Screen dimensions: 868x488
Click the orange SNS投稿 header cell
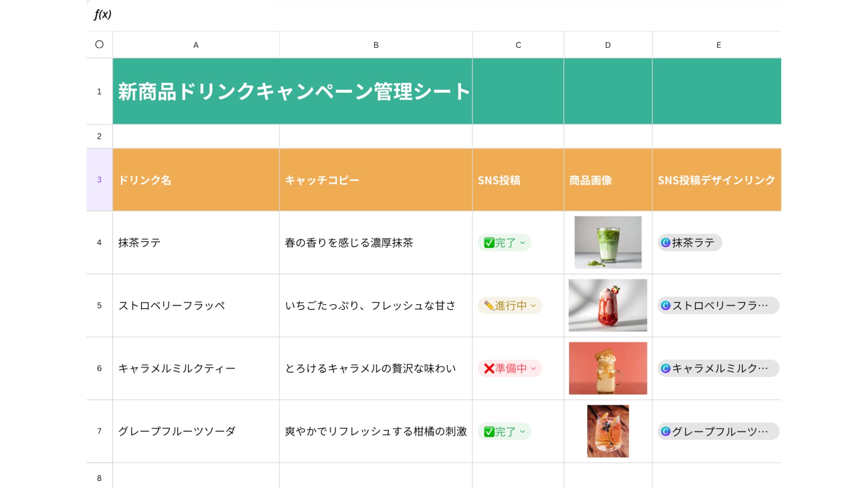click(x=518, y=180)
